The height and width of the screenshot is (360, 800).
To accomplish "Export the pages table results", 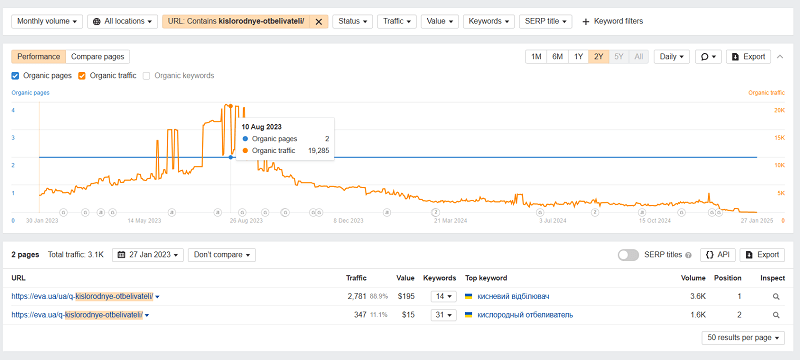I will [x=762, y=254].
